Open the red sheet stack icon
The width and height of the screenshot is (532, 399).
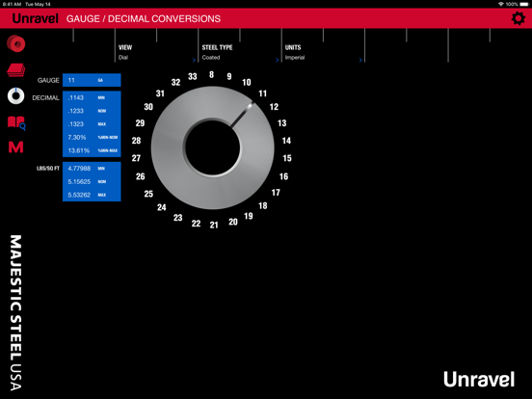click(16, 70)
